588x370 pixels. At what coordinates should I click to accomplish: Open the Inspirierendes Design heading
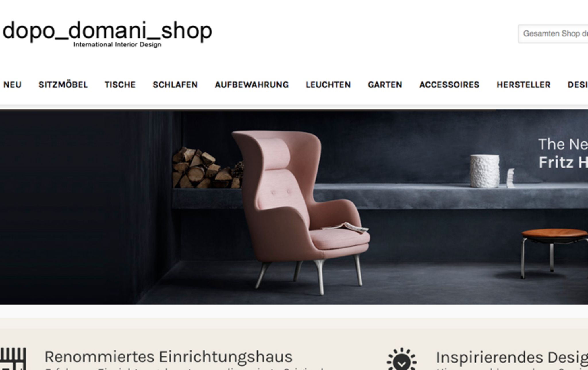(x=512, y=357)
